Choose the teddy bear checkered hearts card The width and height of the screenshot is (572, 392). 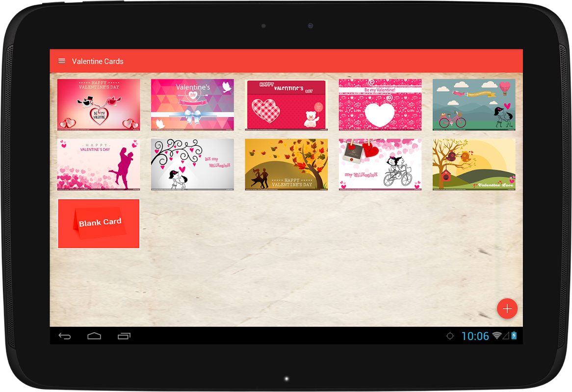pyautogui.click(x=286, y=104)
